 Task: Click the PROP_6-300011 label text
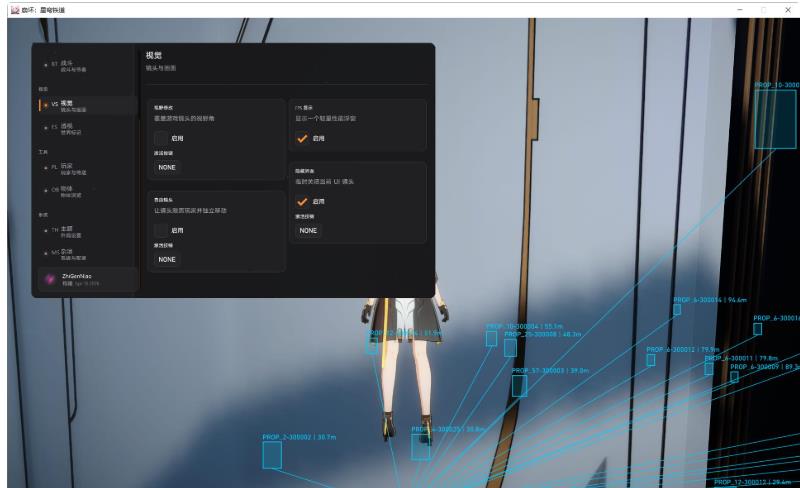pos(741,358)
